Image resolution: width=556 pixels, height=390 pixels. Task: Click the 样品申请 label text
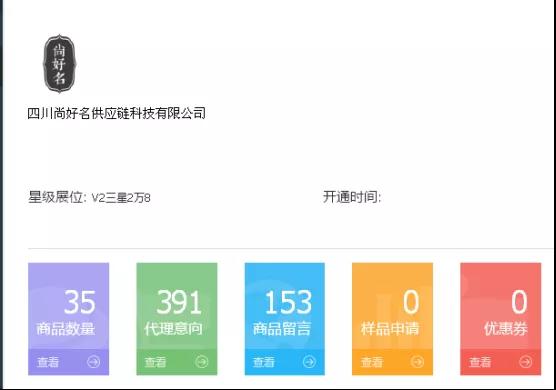390,329
